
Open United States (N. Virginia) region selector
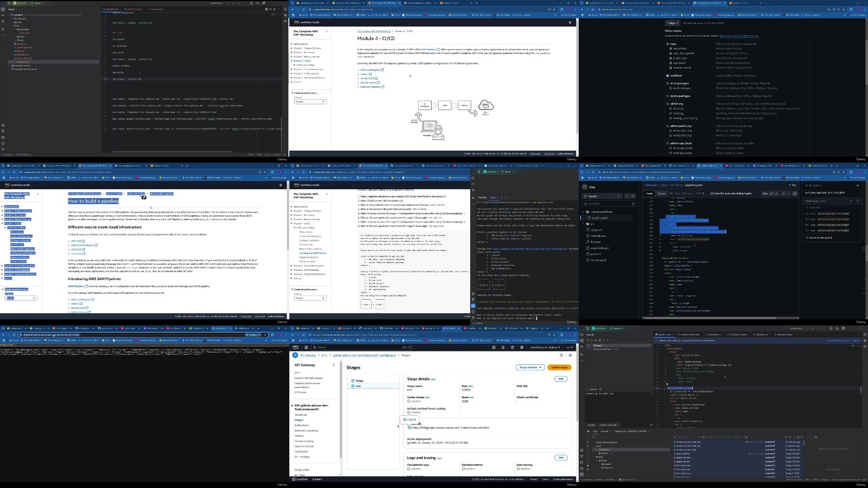pos(545,347)
